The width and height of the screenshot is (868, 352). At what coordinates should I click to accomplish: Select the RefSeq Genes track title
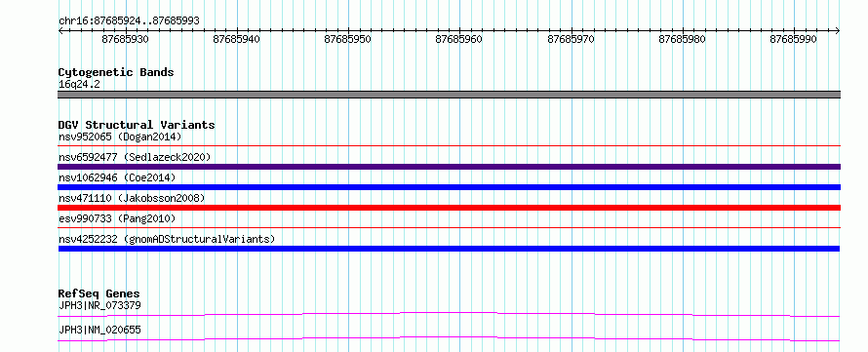99,293
